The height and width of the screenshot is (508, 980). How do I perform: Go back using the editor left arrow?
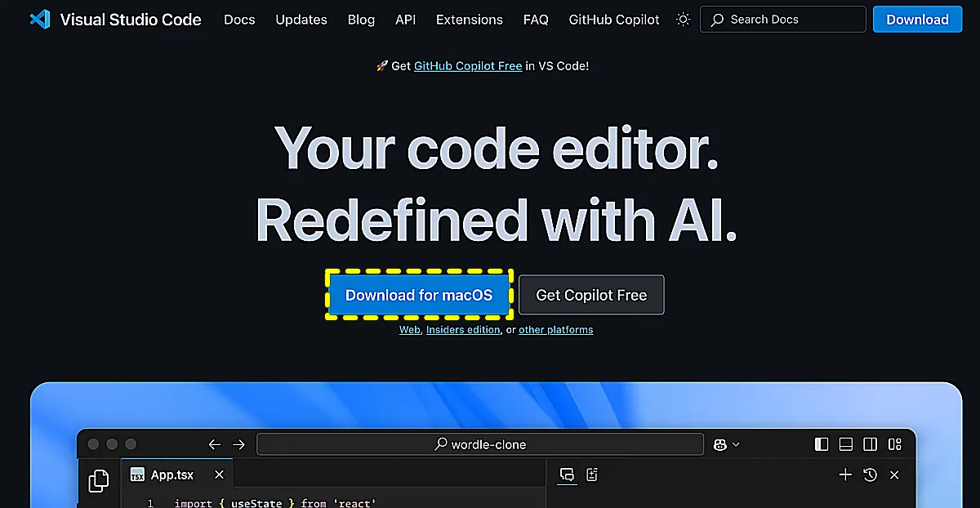coord(215,444)
